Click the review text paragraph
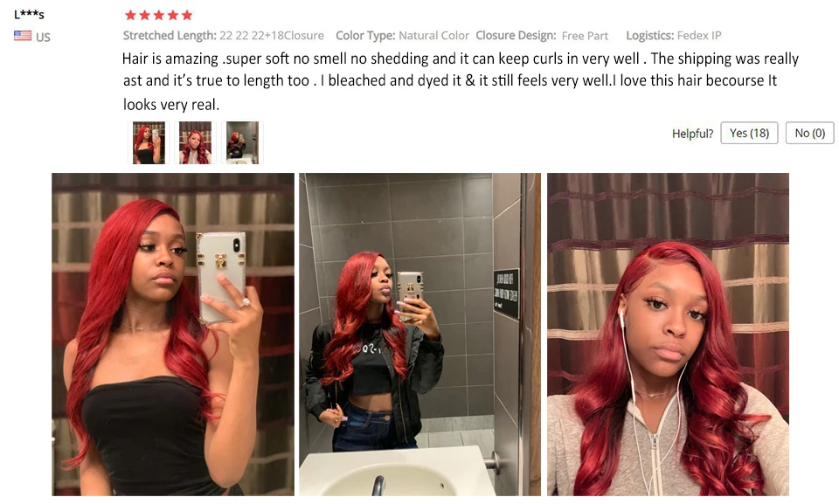This screenshot has width=839, height=504. [461, 80]
